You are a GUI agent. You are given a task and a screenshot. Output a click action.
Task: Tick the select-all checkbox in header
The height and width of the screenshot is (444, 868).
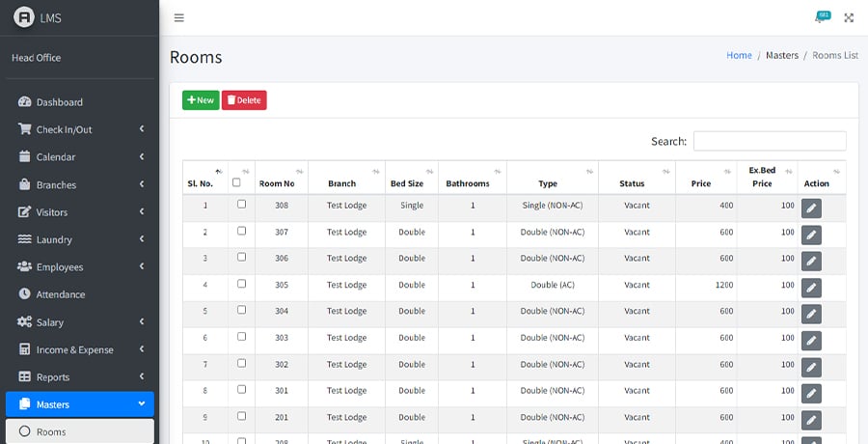(236, 182)
